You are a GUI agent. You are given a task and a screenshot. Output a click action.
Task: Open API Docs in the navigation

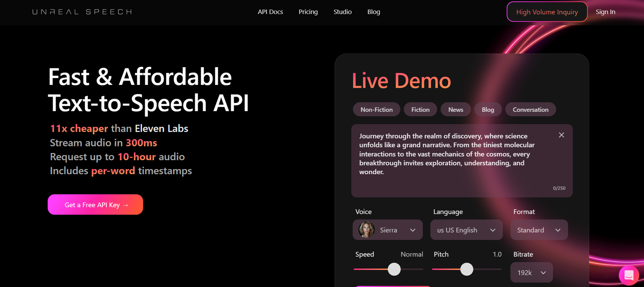click(x=270, y=12)
